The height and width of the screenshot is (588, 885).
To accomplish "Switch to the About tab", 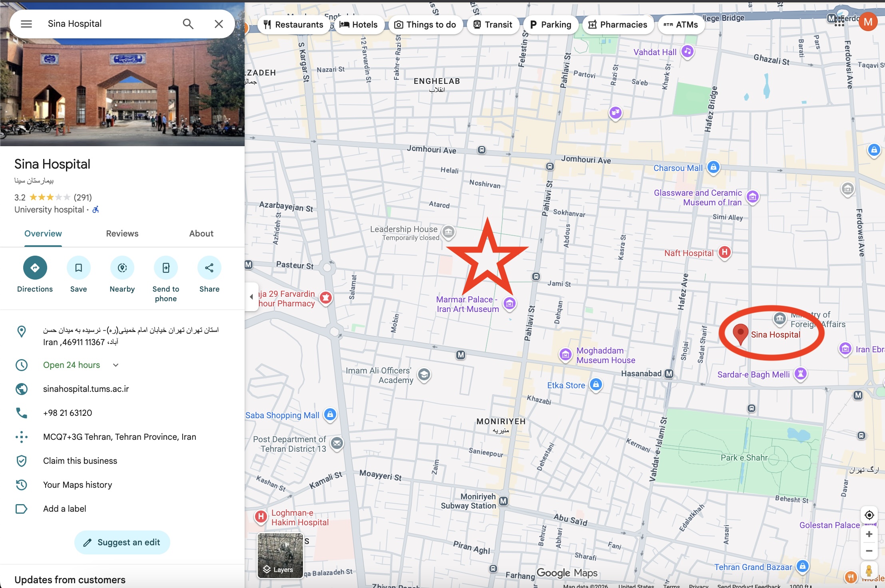I will (x=201, y=234).
